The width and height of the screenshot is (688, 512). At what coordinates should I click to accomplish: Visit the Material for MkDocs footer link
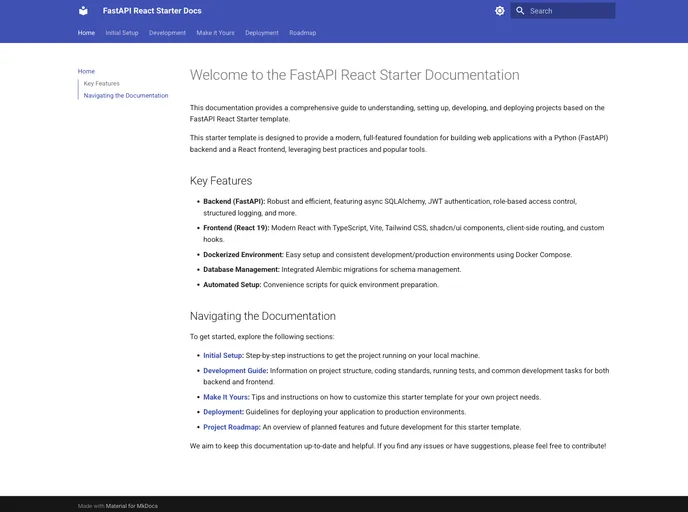pos(132,506)
